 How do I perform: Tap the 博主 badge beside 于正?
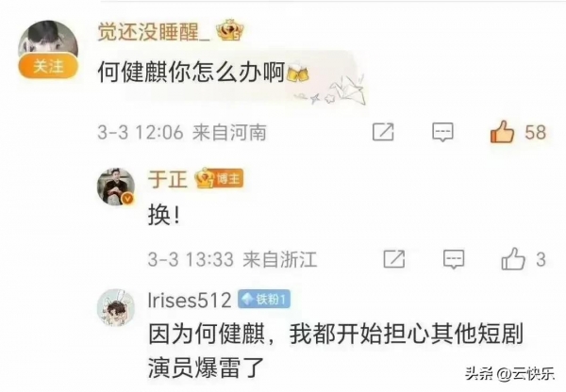[x=219, y=178]
